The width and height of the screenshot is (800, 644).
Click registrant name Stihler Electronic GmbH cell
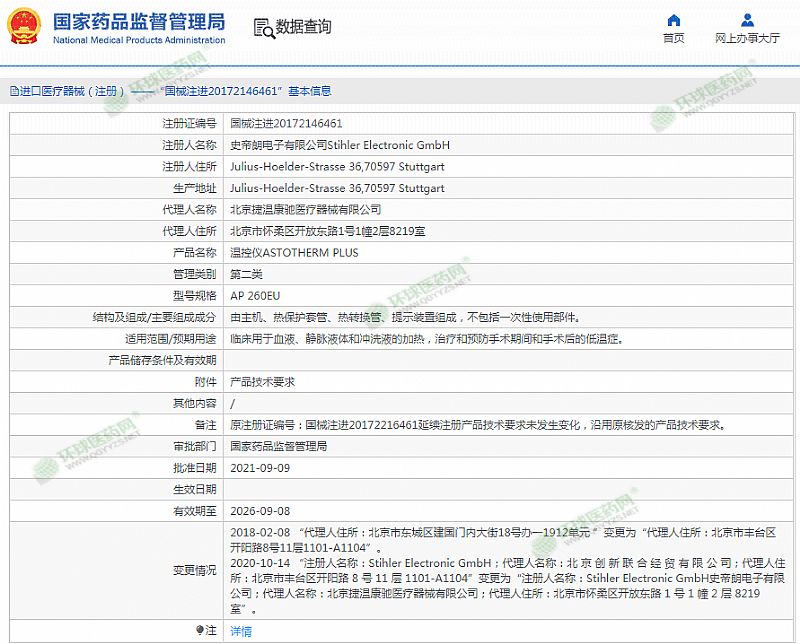coord(340,145)
